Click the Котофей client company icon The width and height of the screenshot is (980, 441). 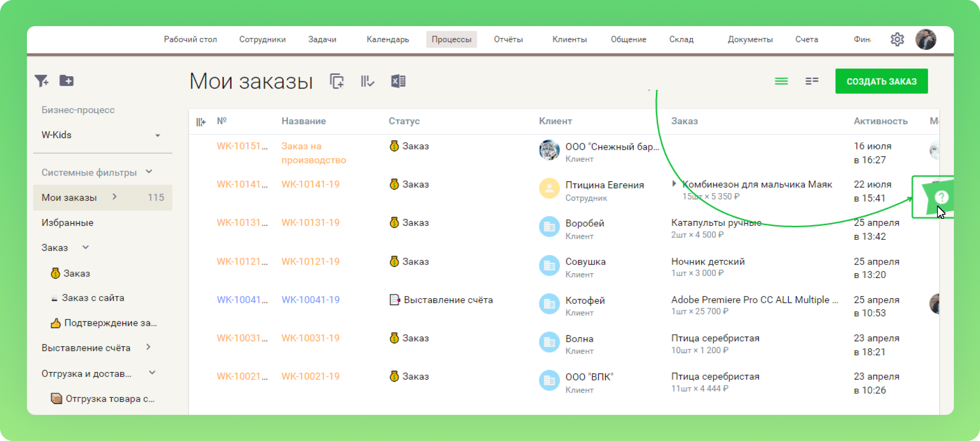tap(549, 304)
